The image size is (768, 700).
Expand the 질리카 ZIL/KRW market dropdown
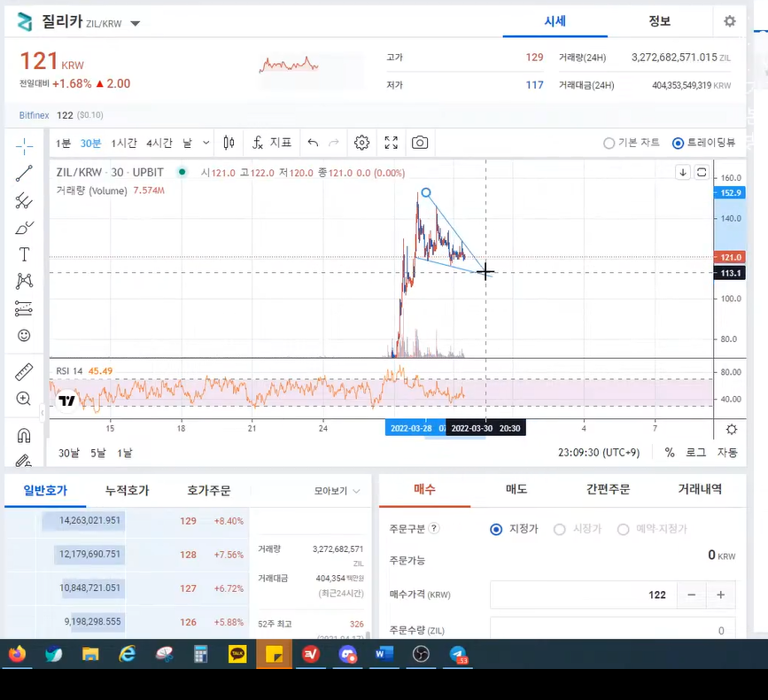(136, 23)
